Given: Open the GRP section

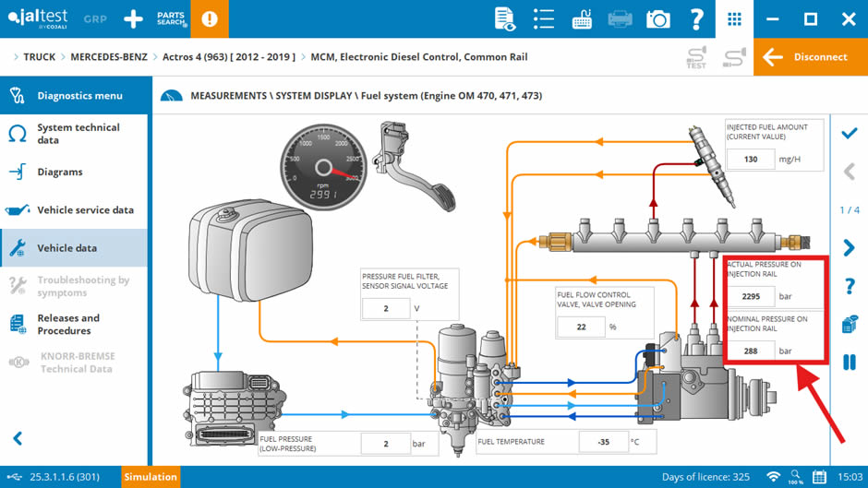Looking at the screenshot, I should tap(95, 18).
